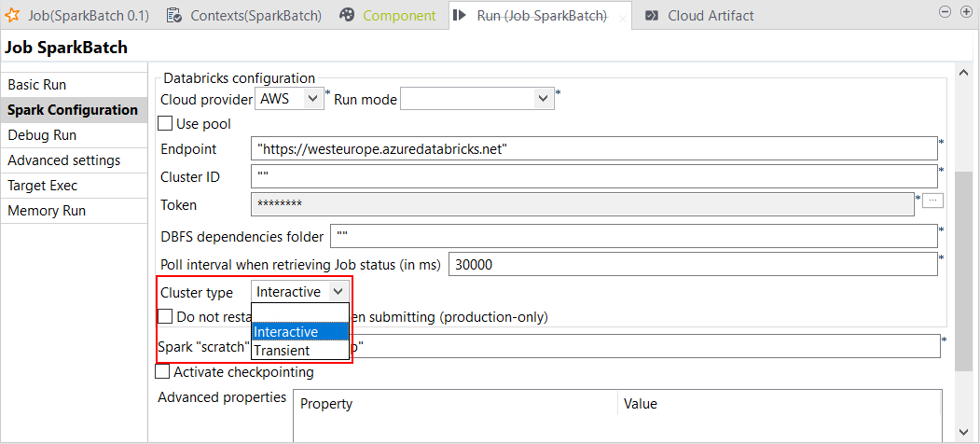This screenshot has height=444, width=980.
Task: Click the Component palette icon
Action: [347, 15]
